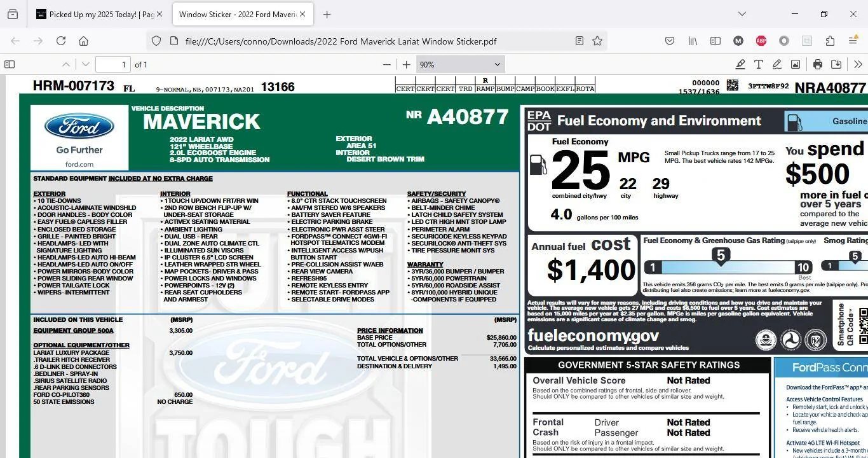868x458 pixels.
Task: Zoom out the PDF with minus button
Action: 387,64
